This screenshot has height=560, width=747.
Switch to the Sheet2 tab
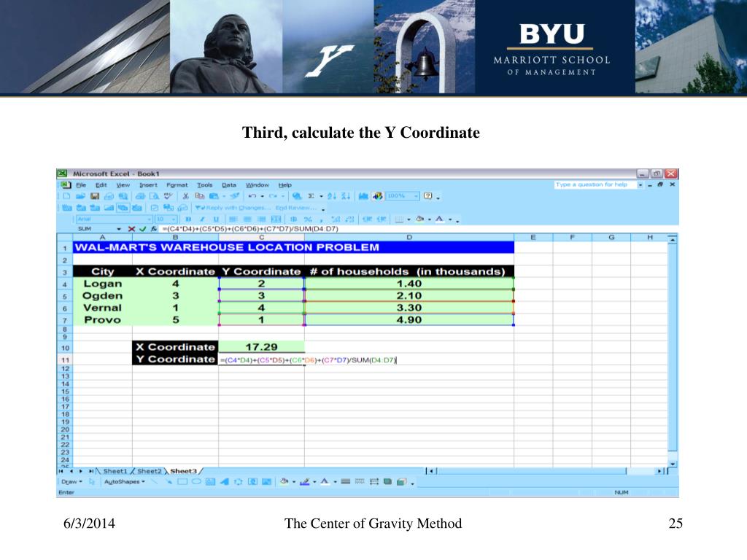click(149, 471)
